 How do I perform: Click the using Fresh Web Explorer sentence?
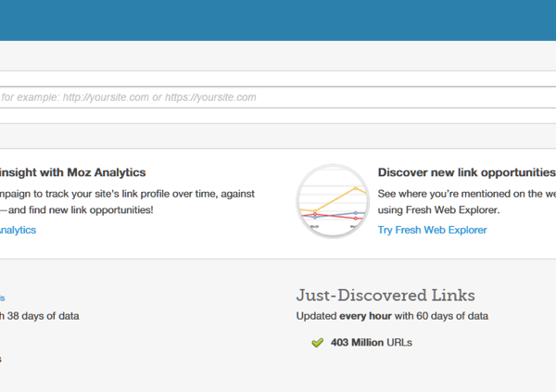coord(438,210)
